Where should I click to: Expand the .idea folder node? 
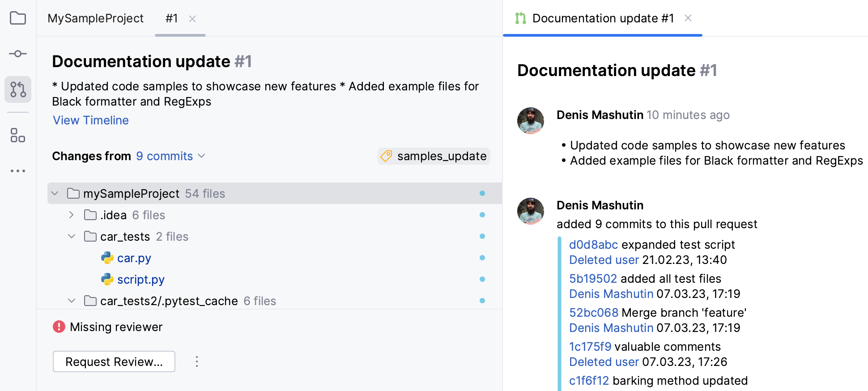pos(72,215)
